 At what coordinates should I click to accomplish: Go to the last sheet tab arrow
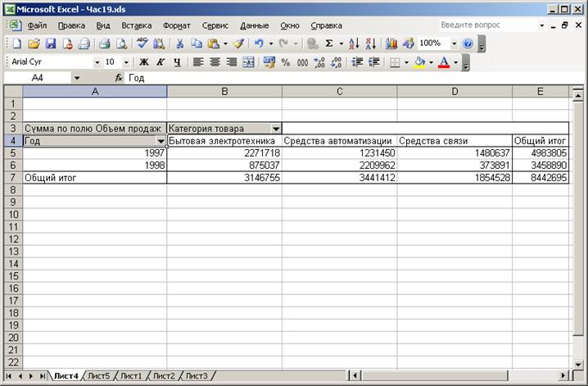tap(43, 375)
